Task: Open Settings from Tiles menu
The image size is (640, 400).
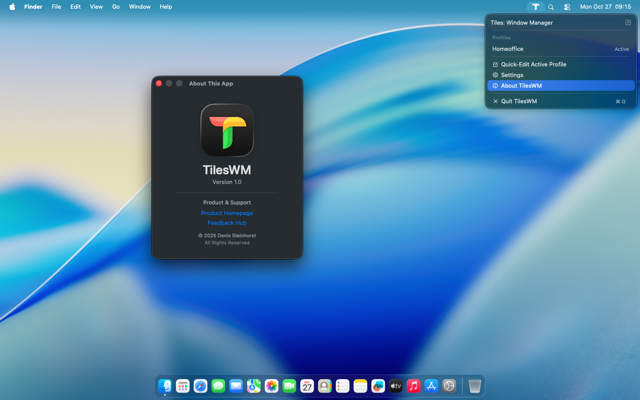Action: coord(512,75)
